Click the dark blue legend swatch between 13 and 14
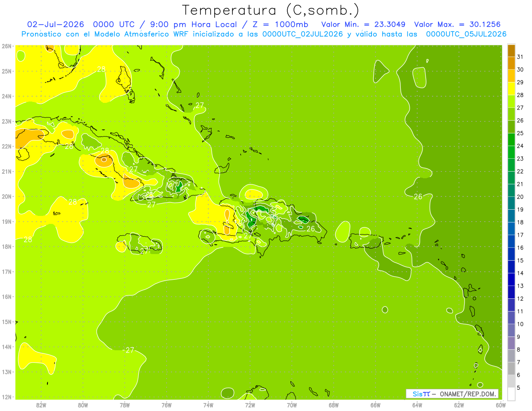The height and width of the screenshot is (411, 532). tap(511, 279)
